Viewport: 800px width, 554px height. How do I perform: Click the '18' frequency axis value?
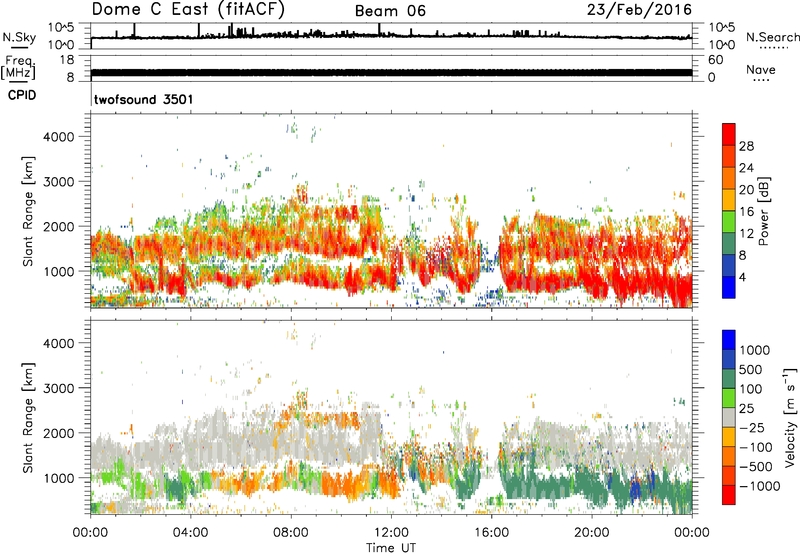pos(67,60)
